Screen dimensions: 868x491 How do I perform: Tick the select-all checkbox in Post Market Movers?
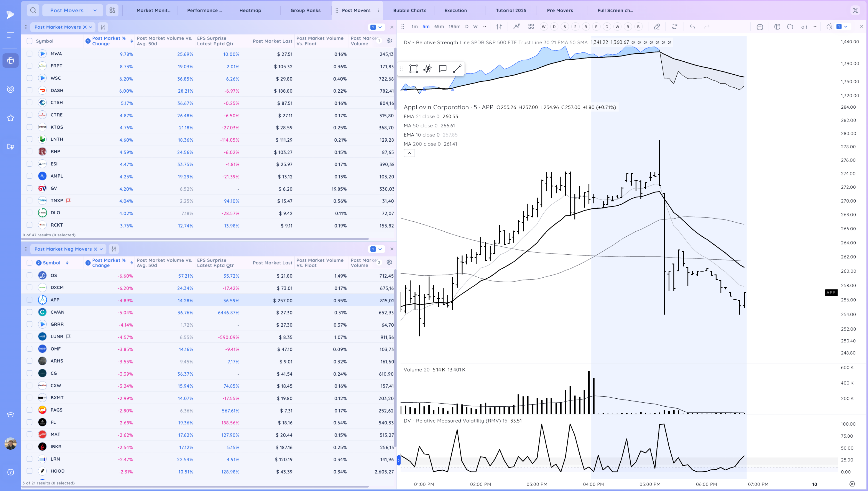point(30,41)
